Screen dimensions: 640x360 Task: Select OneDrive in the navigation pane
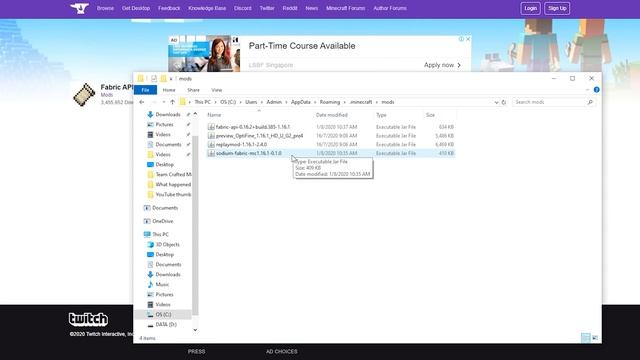click(x=159, y=221)
